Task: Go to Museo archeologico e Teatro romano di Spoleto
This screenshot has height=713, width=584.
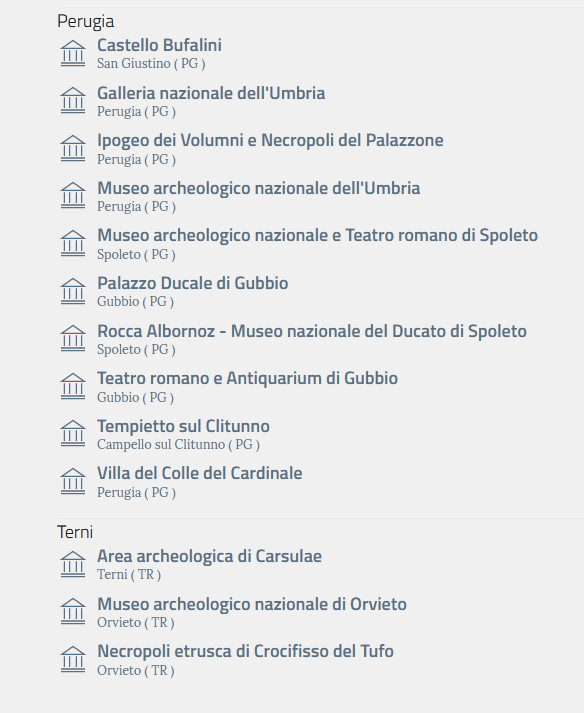Action: (317, 236)
